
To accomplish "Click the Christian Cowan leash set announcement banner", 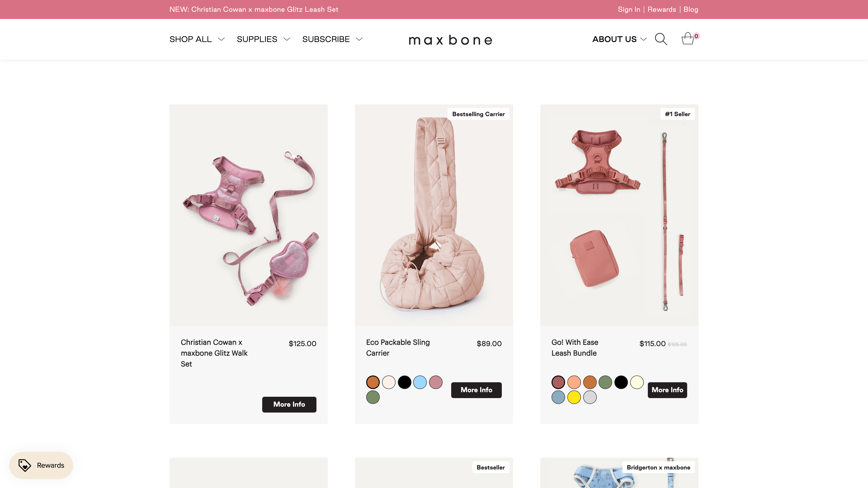I will pos(254,9).
